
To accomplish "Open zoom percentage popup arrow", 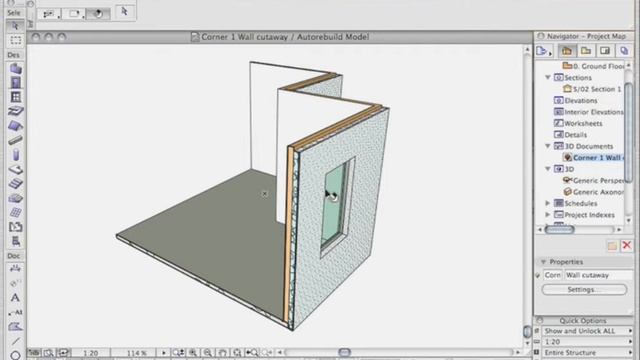I will pyautogui.click(x=164, y=353).
